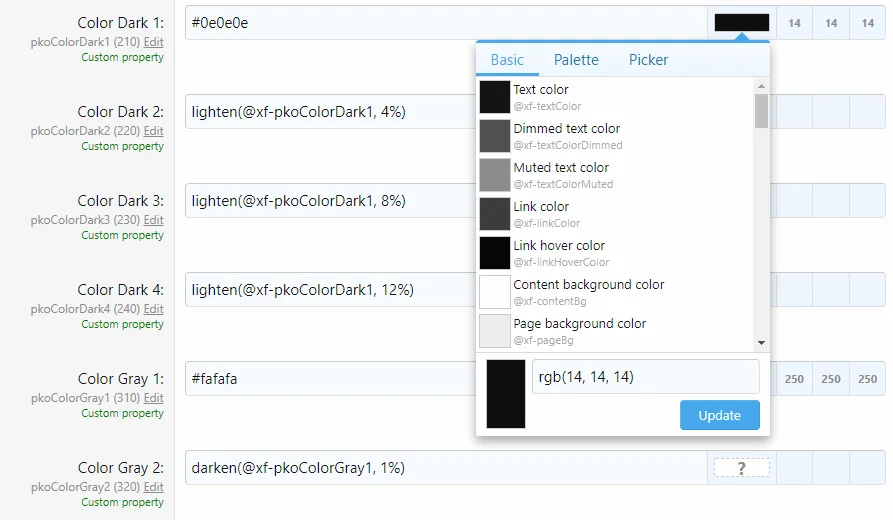The width and height of the screenshot is (893, 520).
Task: Click the unknown color swatch for Color Gray 2
Action: pyautogui.click(x=741, y=468)
